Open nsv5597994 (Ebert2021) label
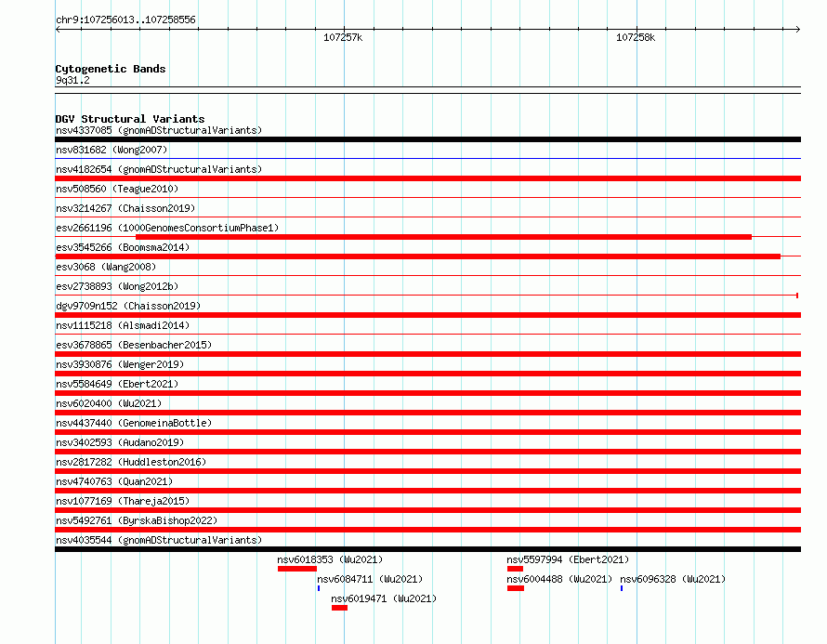Image resolution: width=827 pixels, height=644 pixels. pos(568,559)
